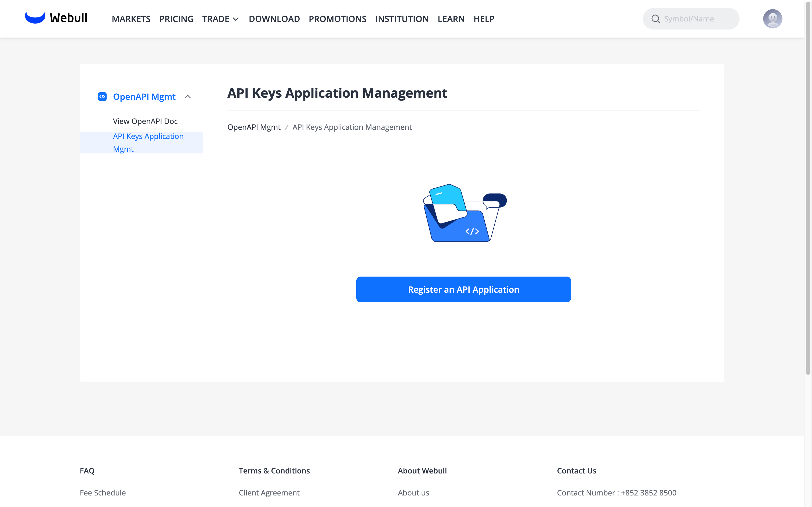
Task: Open the LEARN section
Action: [451, 19]
